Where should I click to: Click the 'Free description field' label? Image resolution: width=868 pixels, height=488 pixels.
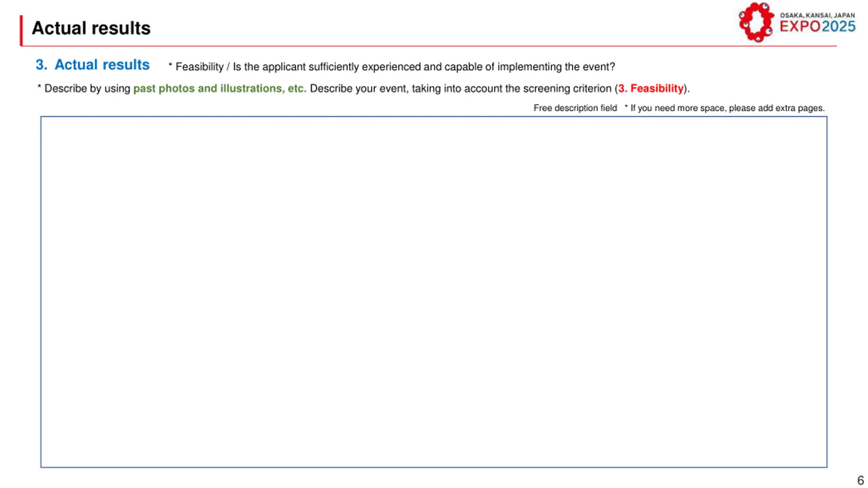(575, 108)
